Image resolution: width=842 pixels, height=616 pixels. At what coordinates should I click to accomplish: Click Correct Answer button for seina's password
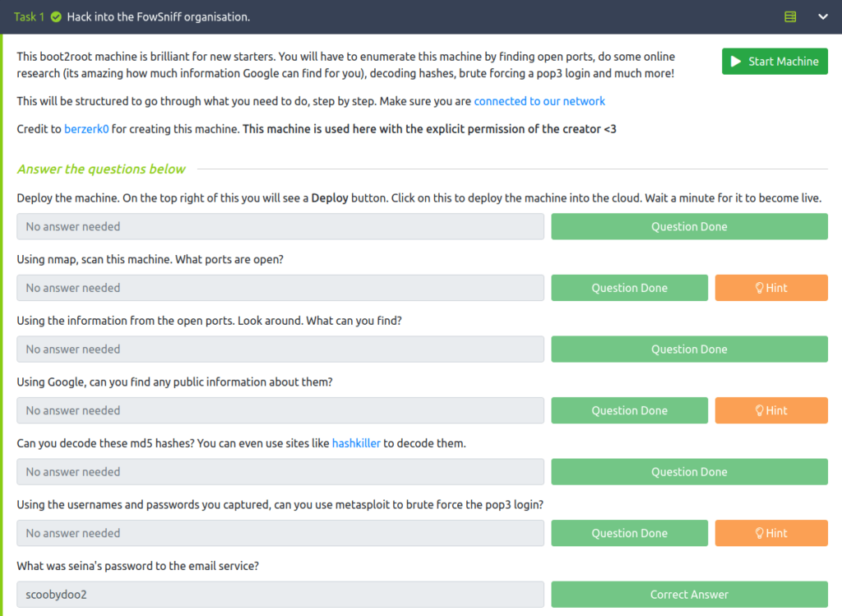[x=689, y=594]
